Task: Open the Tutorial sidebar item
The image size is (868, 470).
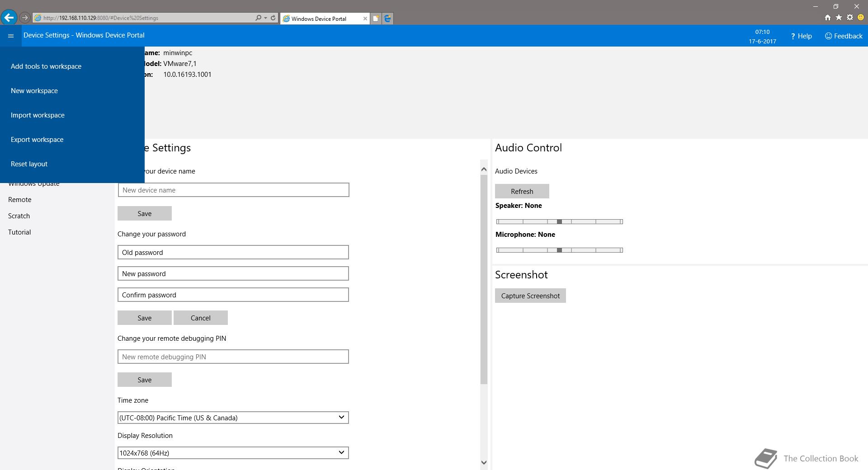Action: click(x=19, y=232)
